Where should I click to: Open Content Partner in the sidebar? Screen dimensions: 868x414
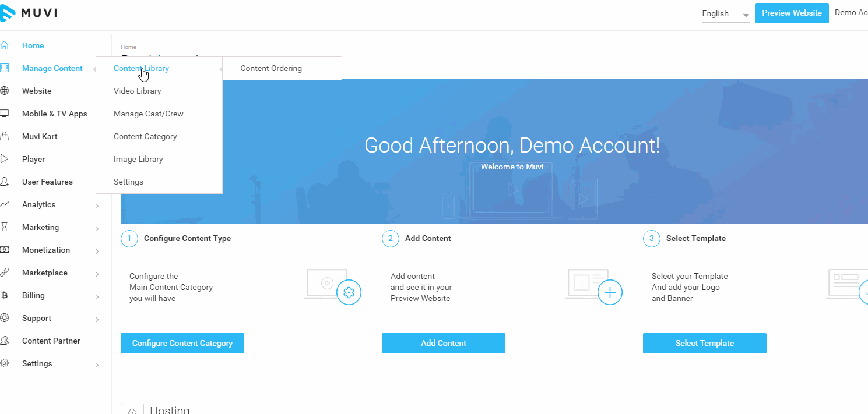point(51,341)
